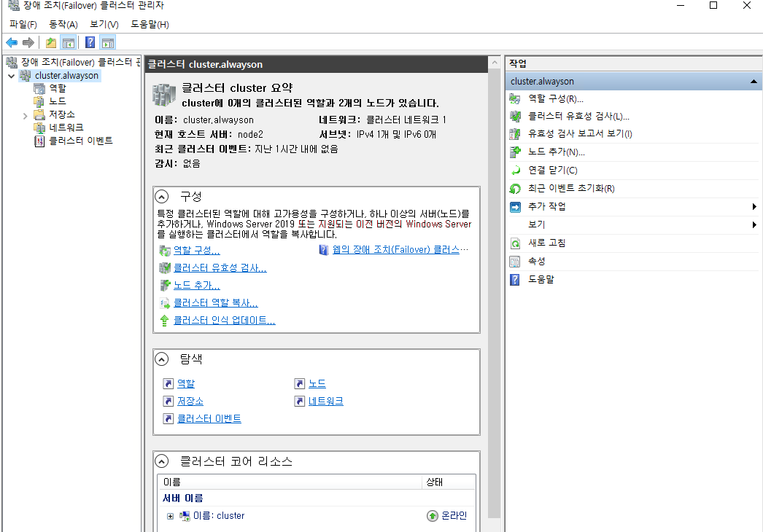Click the 속성 properties icon

click(x=515, y=262)
